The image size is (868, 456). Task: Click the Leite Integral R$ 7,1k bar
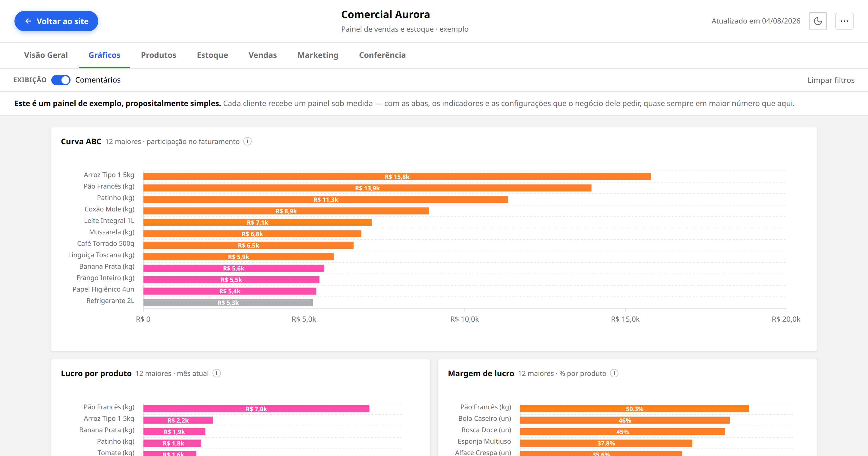tap(257, 222)
